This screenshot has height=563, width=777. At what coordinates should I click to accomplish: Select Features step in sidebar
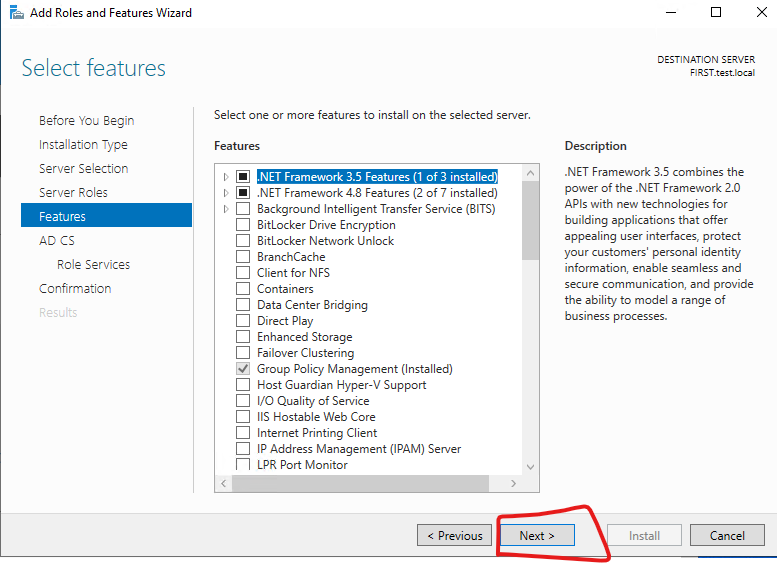tap(107, 215)
